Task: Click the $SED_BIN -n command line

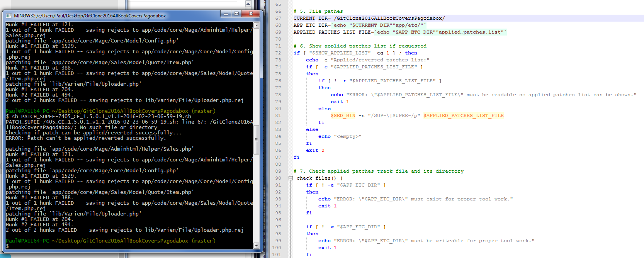Action: coord(417,115)
